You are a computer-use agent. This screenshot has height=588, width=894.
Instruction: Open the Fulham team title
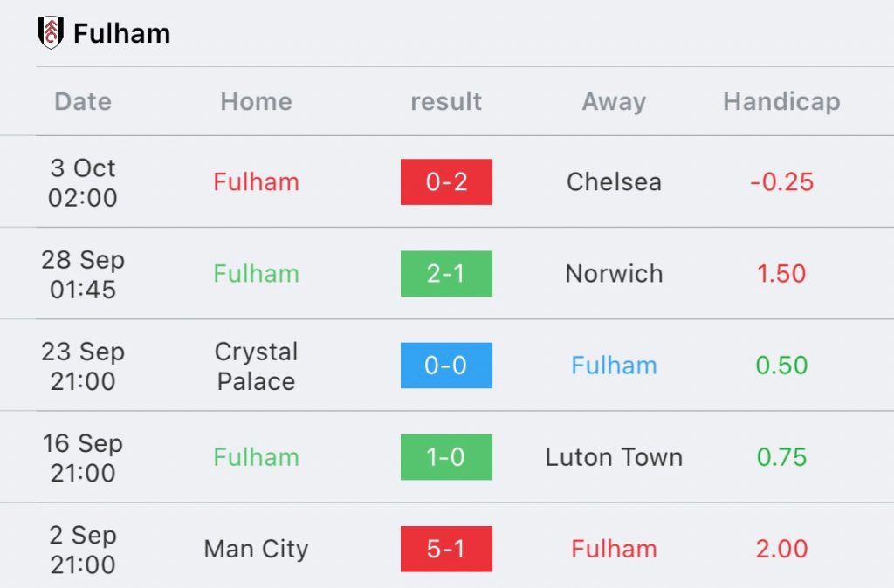[x=122, y=33]
